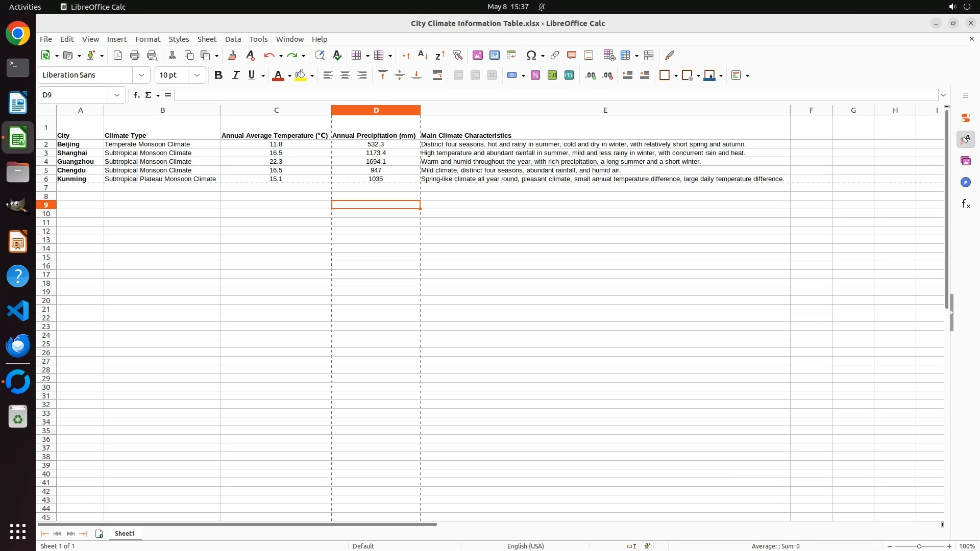Toggle Italic formatting
This screenshot has width=980, height=551.
click(235, 75)
